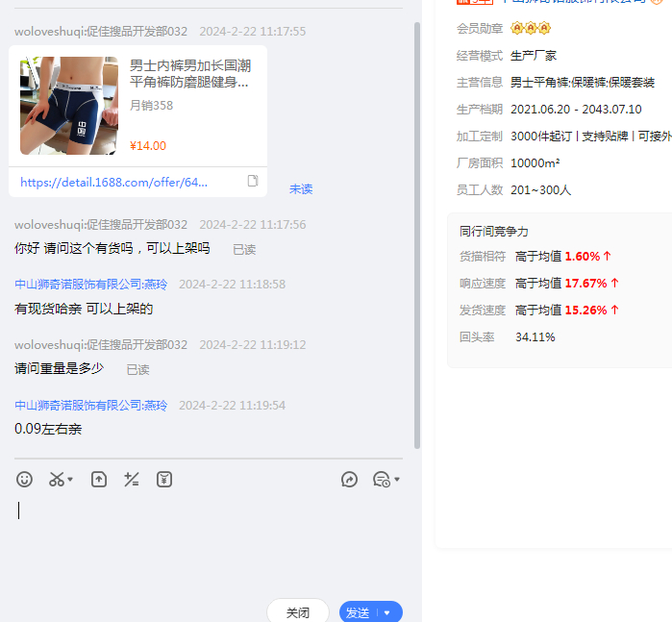Open the detail.1688.com product link
The width and height of the screenshot is (672, 622).
[113, 182]
